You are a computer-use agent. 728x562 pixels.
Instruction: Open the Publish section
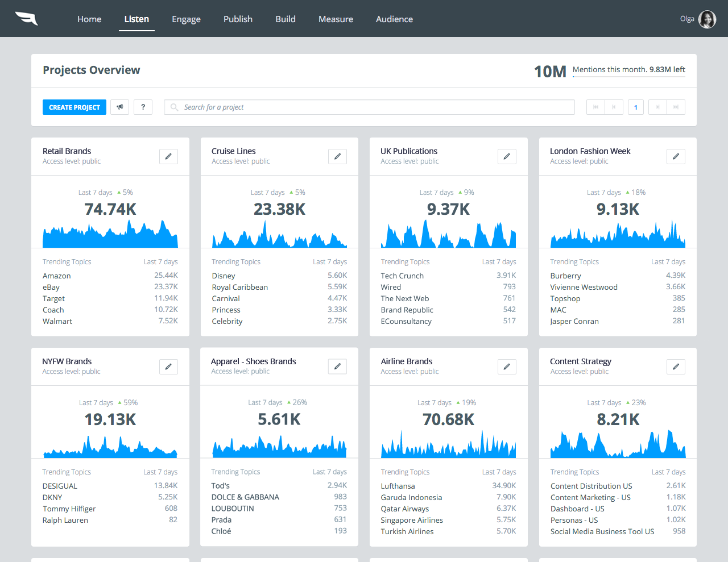(238, 19)
